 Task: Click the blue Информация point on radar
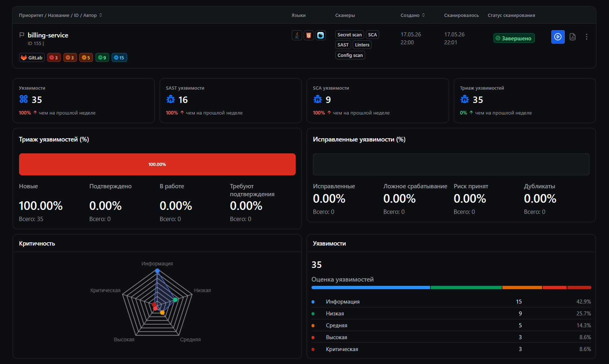point(157,271)
